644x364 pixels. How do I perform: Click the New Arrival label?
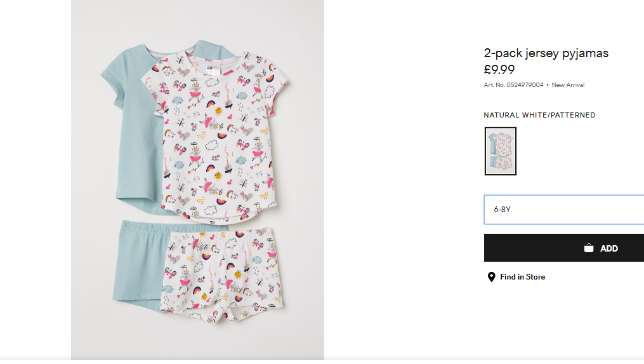(x=568, y=85)
